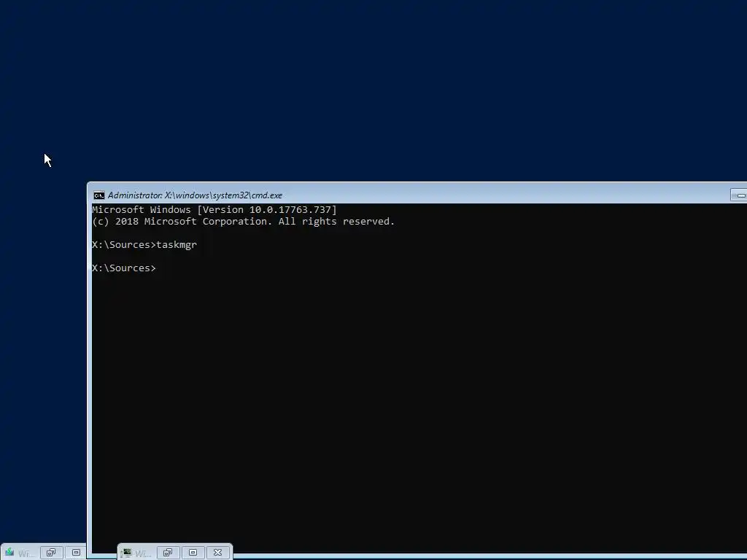Minimize the cmd.exe command prompt window
747x560 pixels.
pyautogui.click(x=740, y=195)
